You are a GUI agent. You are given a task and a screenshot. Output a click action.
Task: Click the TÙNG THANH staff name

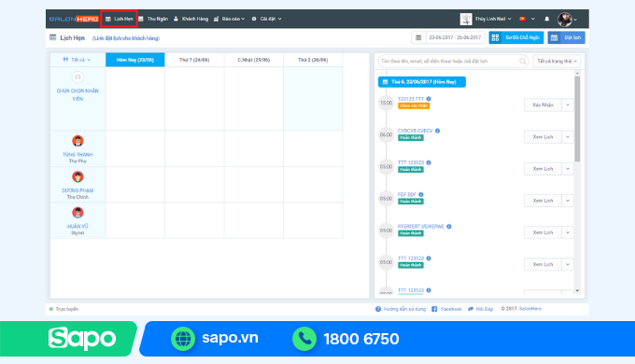click(x=78, y=155)
